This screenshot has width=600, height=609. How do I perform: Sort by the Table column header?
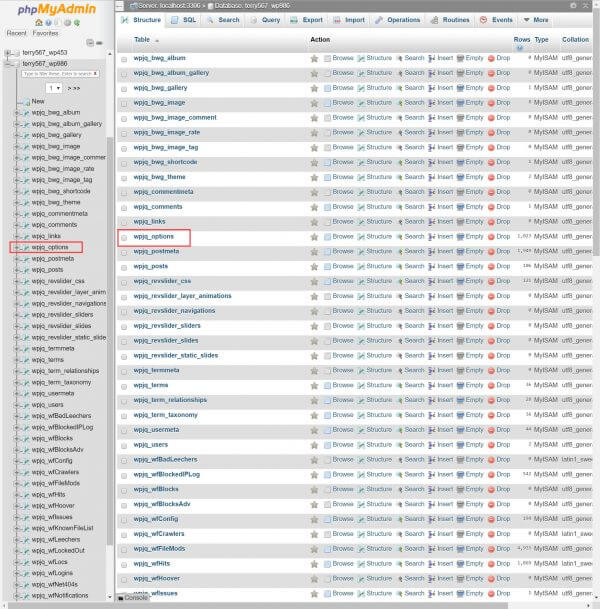(x=142, y=39)
